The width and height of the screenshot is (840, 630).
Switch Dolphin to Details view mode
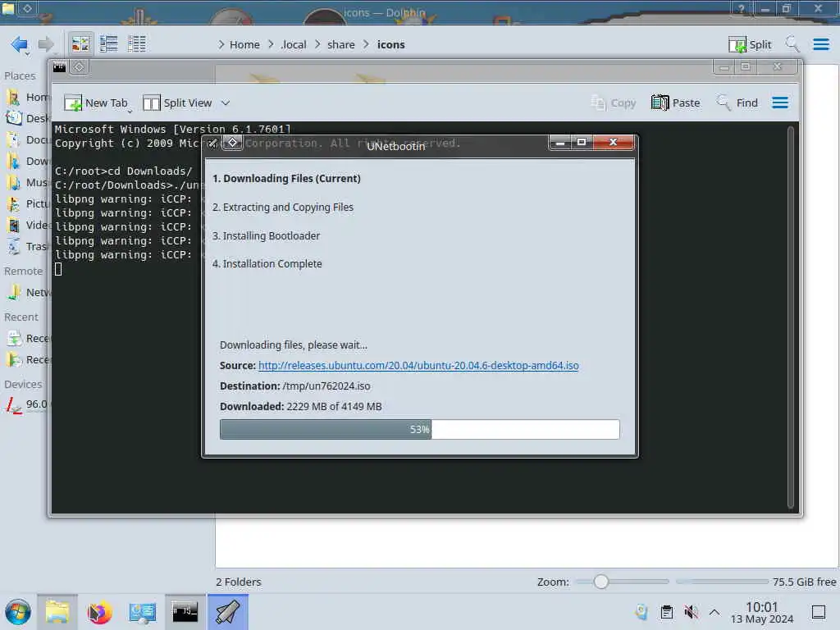point(137,44)
